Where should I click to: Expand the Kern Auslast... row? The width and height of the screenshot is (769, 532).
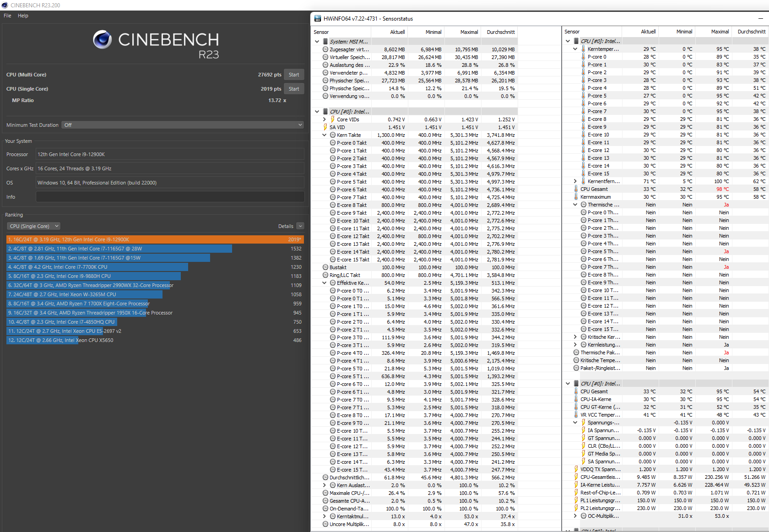(x=325, y=485)
